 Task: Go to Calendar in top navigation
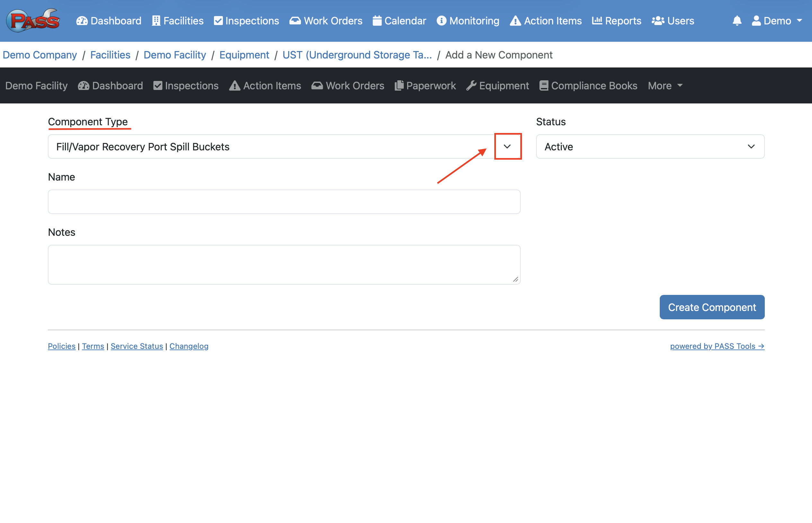(399, 21)
